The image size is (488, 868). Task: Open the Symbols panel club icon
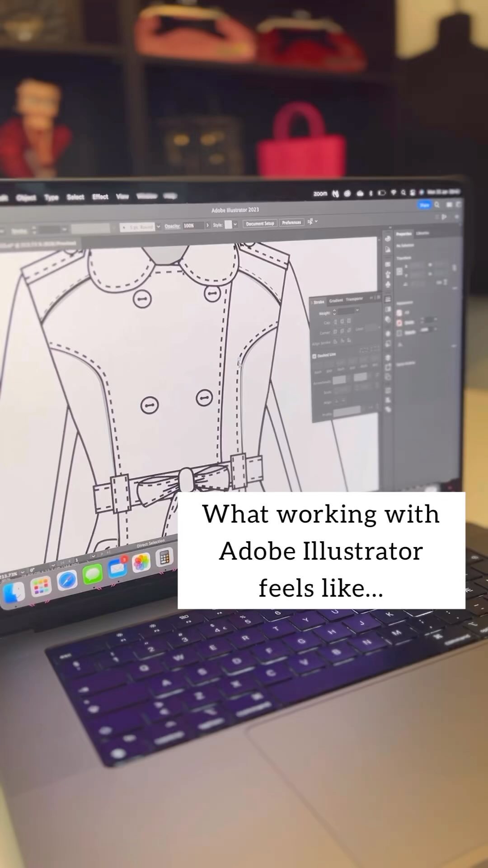[x=388, y=285]
